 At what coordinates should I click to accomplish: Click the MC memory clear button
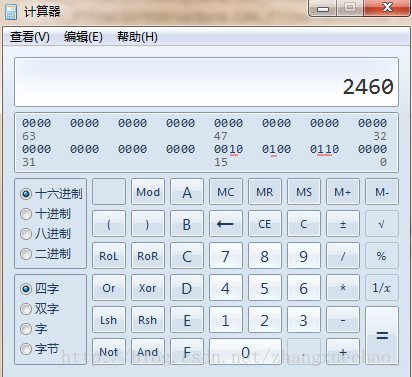[226, 192]
